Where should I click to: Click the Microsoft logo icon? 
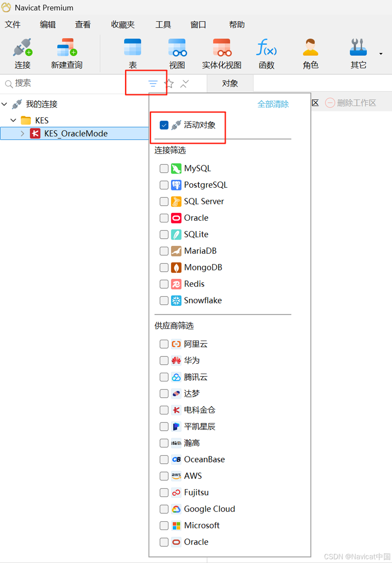click(x=176, y=525)
